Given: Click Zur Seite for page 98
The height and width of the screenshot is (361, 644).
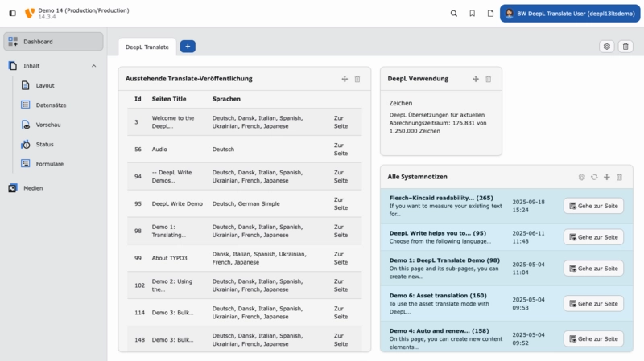Looking at the screenshot, I should point(341,231).
